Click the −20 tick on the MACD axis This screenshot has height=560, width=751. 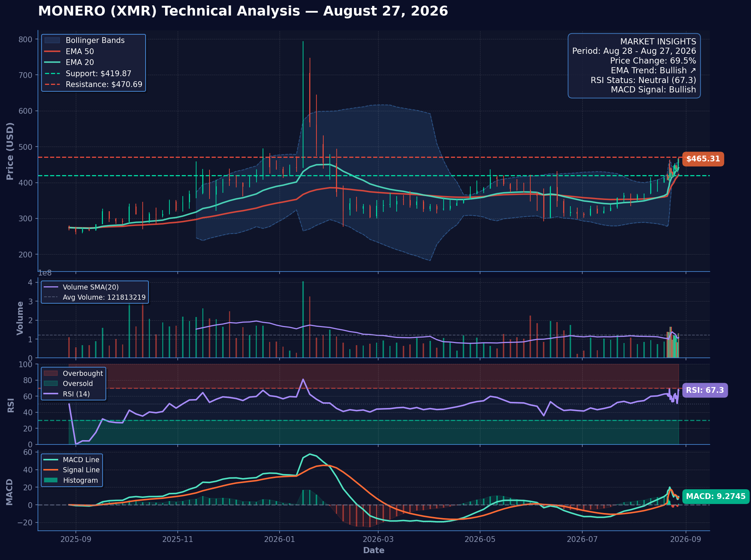pos(25,522)
